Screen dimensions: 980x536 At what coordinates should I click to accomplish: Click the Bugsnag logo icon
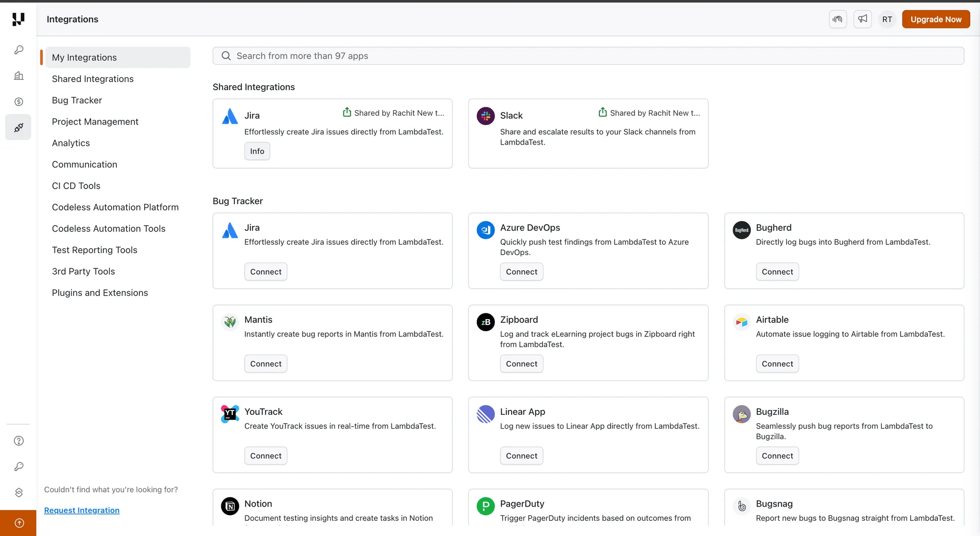coord(742,506)
